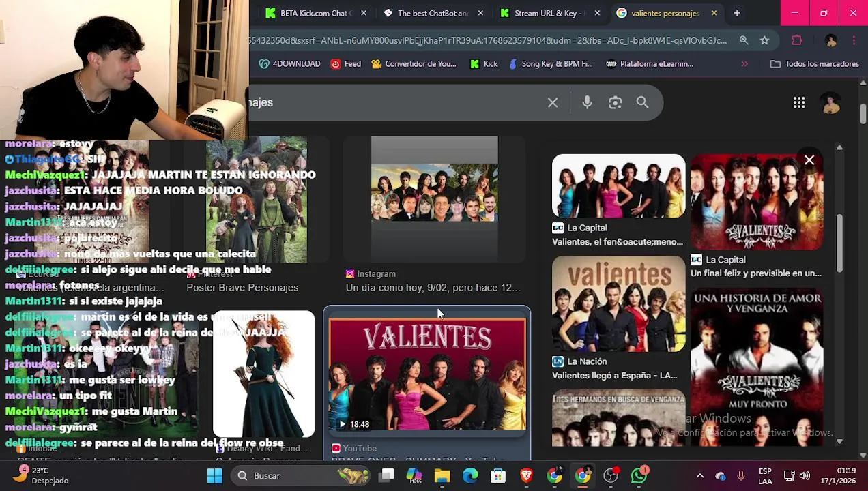Close the Stream URL & Key tab

coord(597,13)
